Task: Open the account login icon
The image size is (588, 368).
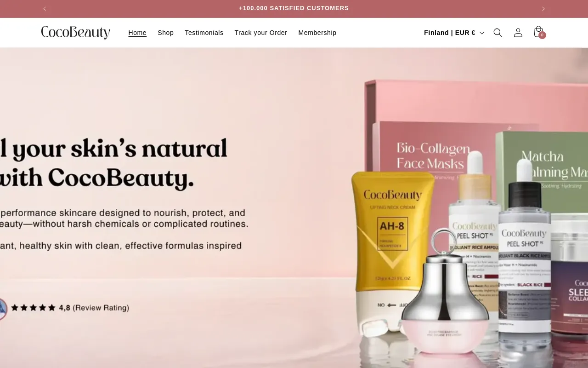Action: (x=518, y=33)
